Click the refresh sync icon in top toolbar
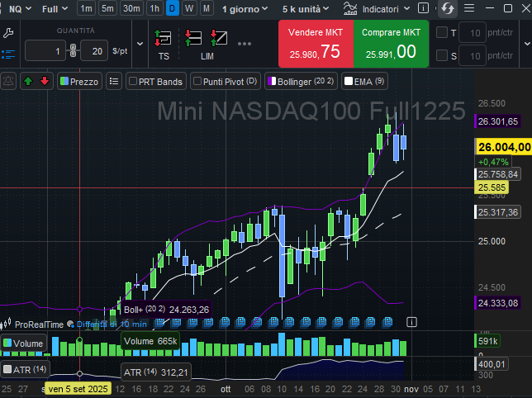Image resolution: width=532 pixels, height=398 pixels. tap(448, 8)
